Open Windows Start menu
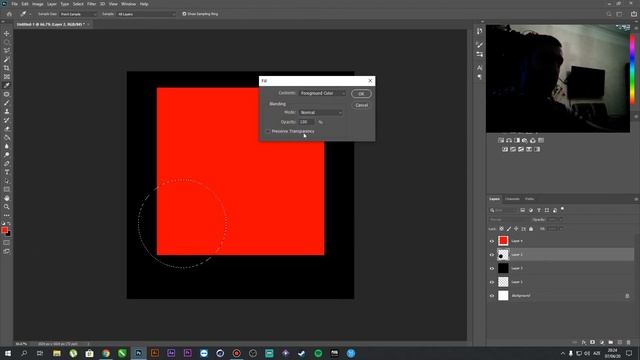This screenshot has height=360, width=640. (7, 353)
